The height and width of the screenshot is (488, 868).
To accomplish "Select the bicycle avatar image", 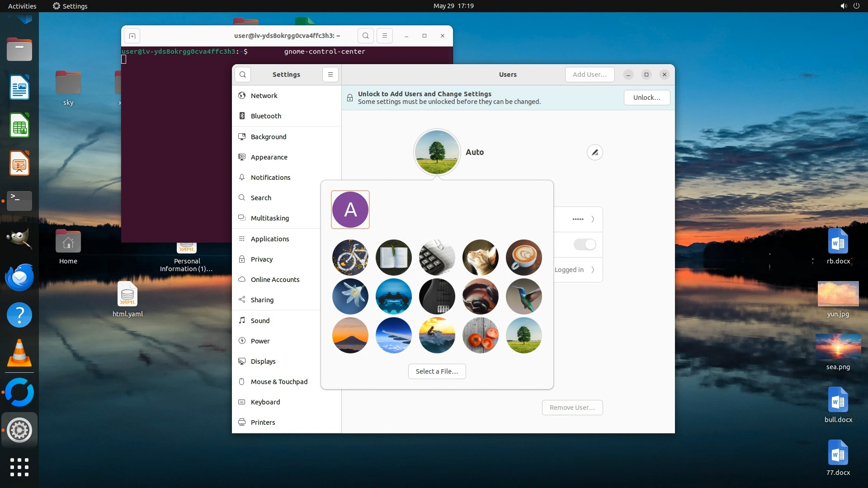I will [x=350, y=258].
